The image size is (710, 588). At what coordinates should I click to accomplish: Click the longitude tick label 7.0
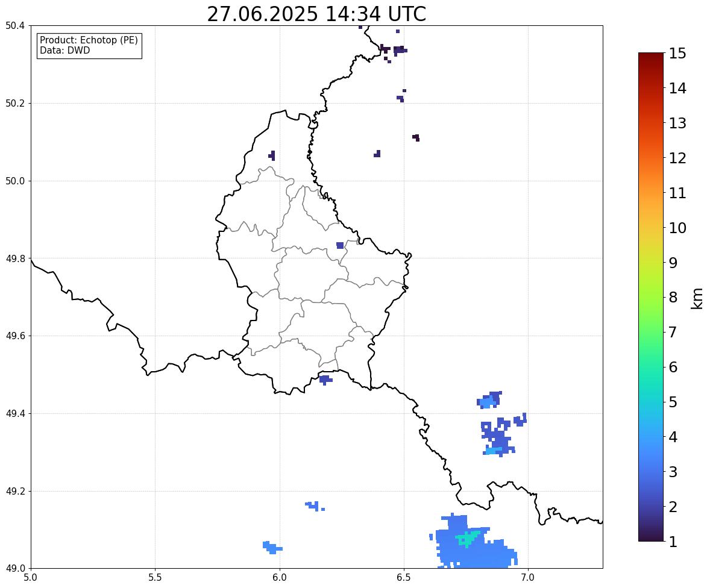[528, 578]
